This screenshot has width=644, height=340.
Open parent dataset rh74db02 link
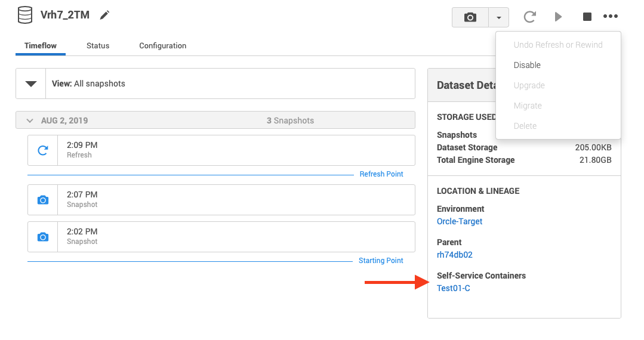455,255
